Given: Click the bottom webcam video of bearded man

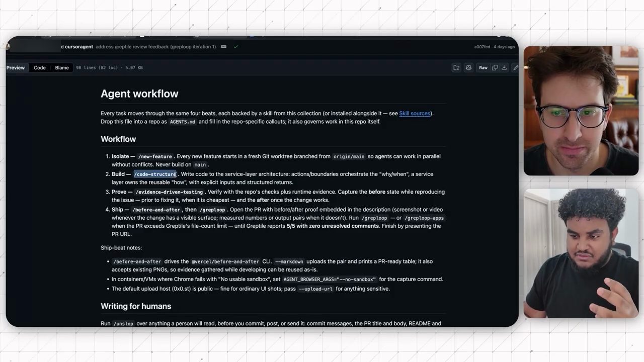Looking at the screenshot, I should (581, 253).
